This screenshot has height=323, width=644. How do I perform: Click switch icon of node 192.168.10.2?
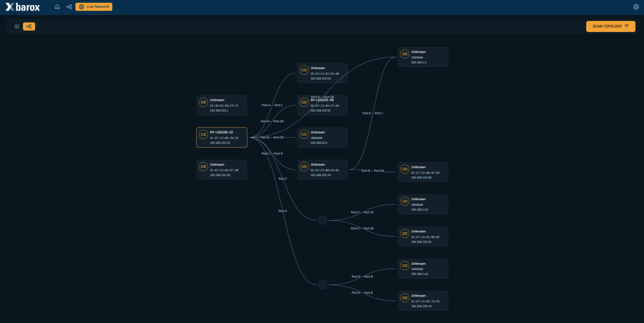pyautogui.click(x=304, y=134)
